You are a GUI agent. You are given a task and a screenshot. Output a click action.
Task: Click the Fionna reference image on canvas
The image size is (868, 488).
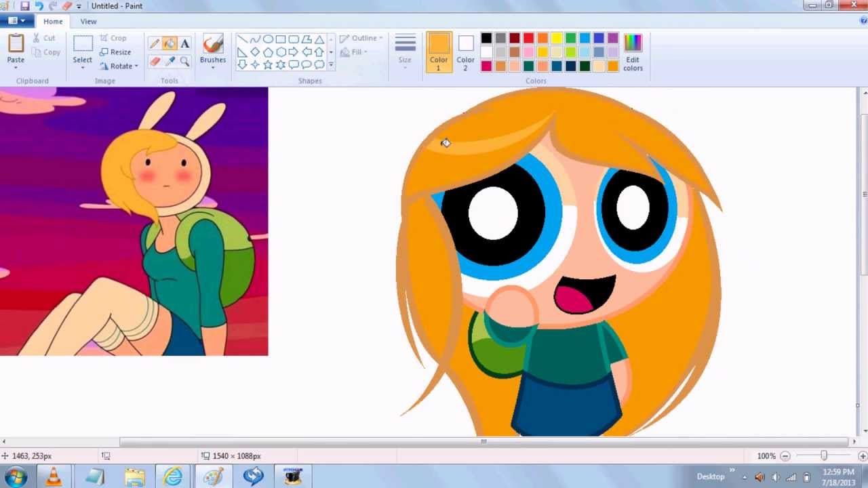(134, 221)
